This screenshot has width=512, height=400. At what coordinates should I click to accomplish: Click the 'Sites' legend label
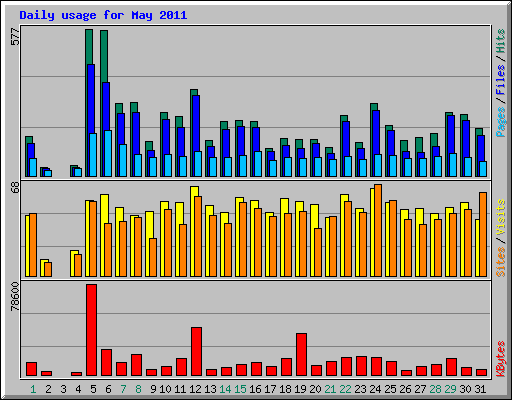tap(500, 262)
